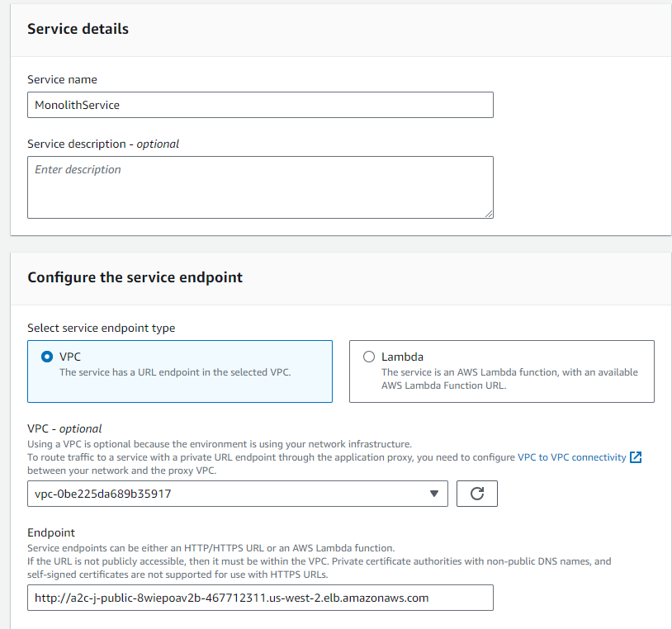The height and width of the screenshot is (629, 672).
Task: Select the MonolithService text in the name field
Action: pos(78,105)
